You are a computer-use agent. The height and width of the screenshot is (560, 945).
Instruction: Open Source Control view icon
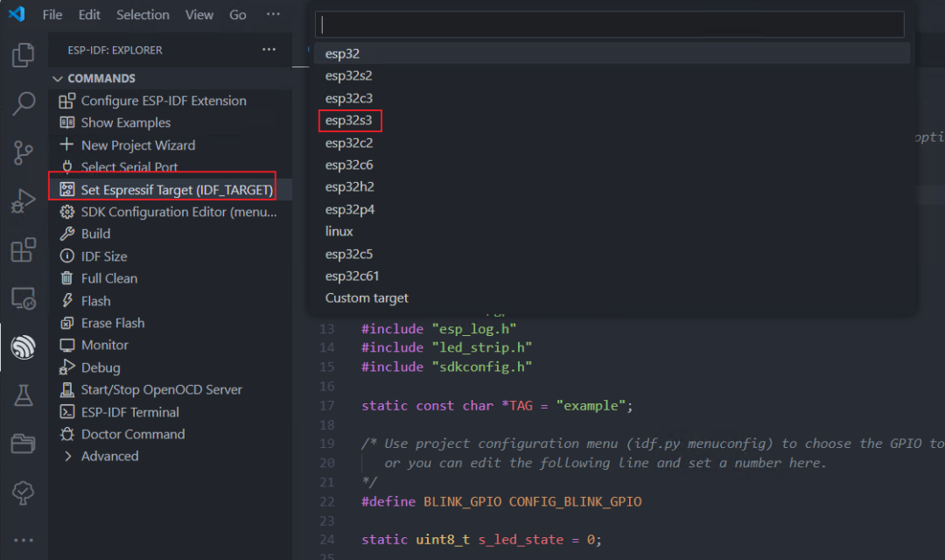click(x=23, y=152)
